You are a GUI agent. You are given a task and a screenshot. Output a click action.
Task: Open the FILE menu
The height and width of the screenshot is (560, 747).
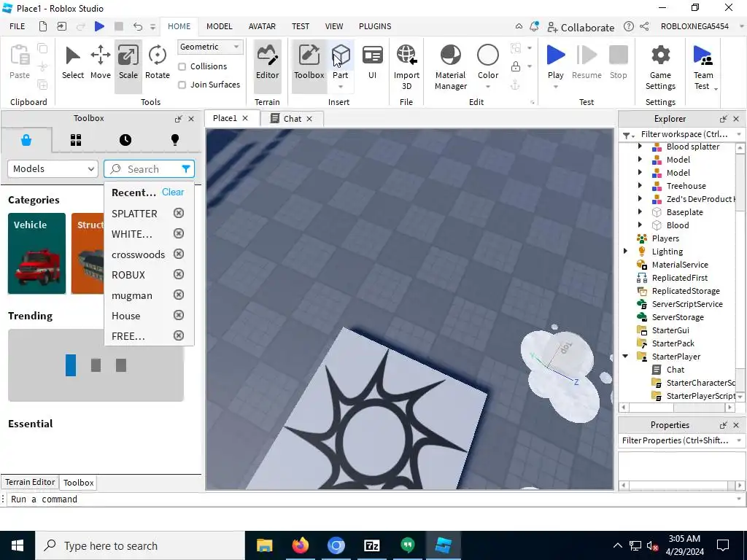[18, 26]
